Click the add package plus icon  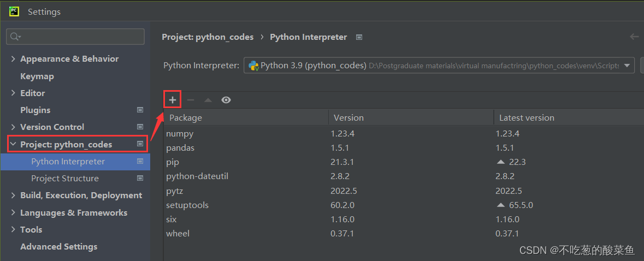point(173,100)
